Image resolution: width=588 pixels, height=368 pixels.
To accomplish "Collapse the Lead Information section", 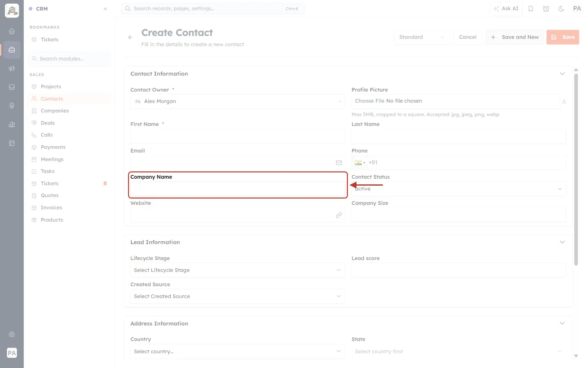I will tap(562, 242).
